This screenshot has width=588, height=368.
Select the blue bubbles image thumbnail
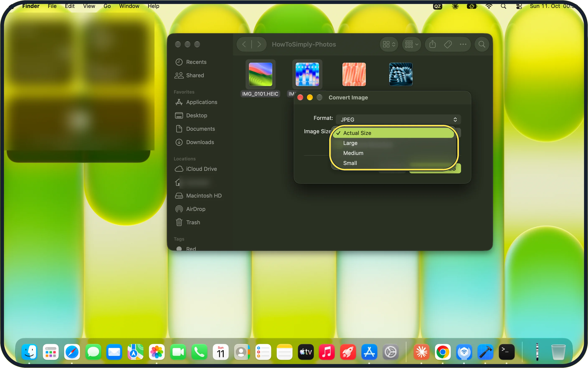pos(307,75)
